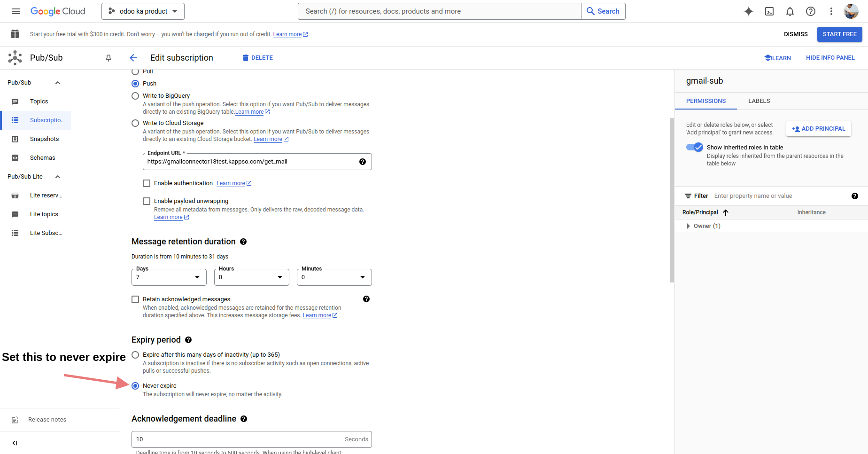Viewport: 868px width, 454px height.
Task: Open the odoo ka product project selector
Action: 143,11
